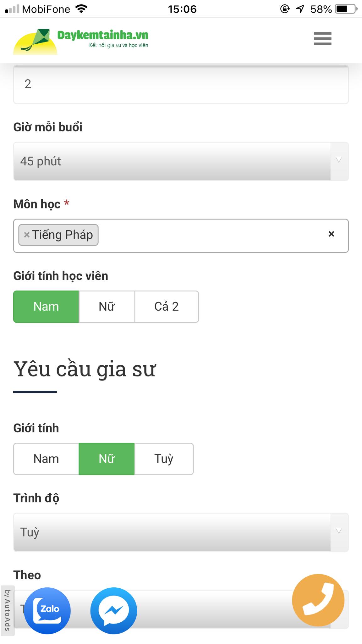Choose Nữ for tutor gender
This screenshot has height=644, width=362.
pyautogui.click(x=107, y=459)
